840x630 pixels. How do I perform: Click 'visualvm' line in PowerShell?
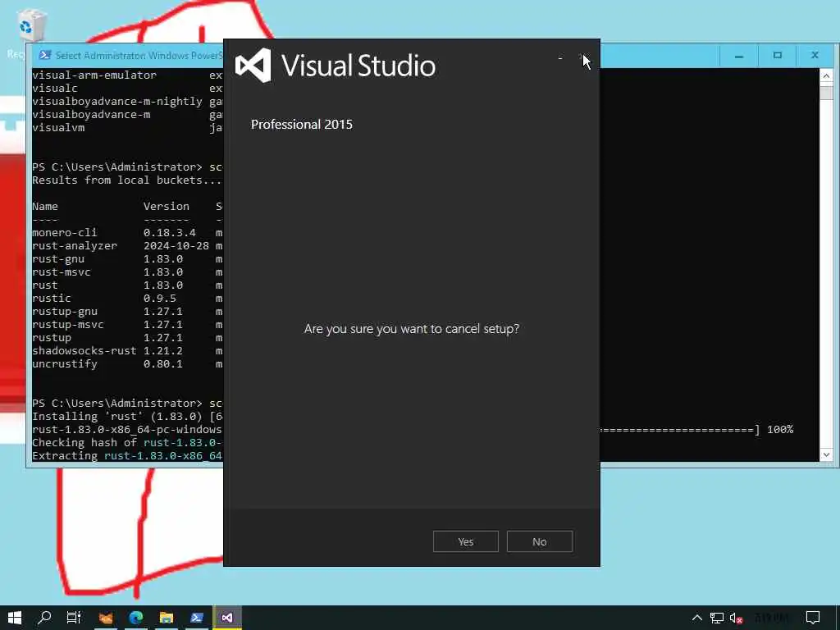[x=127, y=127]
